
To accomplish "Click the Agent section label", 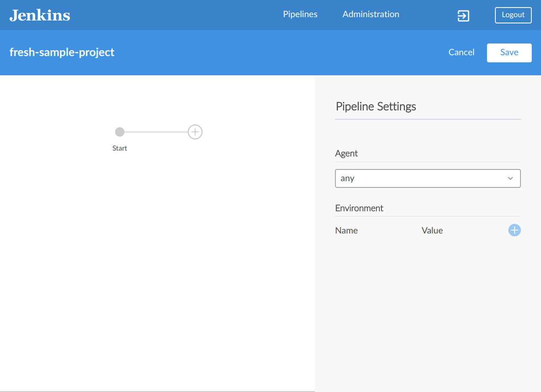I will tap(346, 154).
